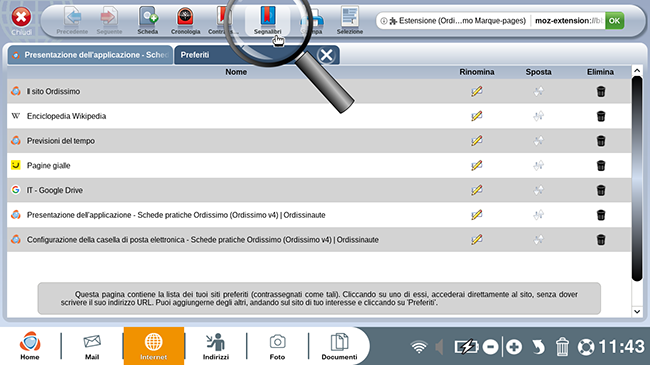650x365 pixels.
Task: Click the red Chiudi close button
Action: click(21, 20)
